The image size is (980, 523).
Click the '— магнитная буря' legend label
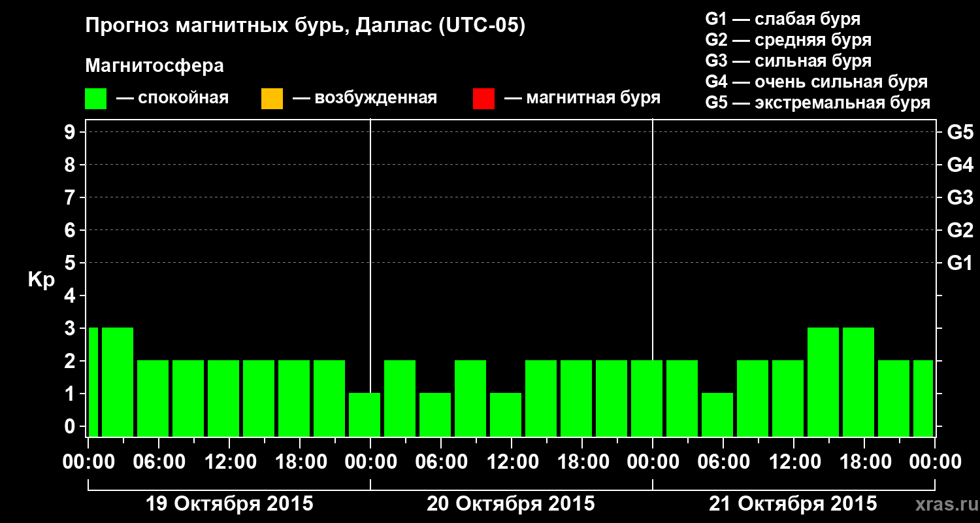582,98
